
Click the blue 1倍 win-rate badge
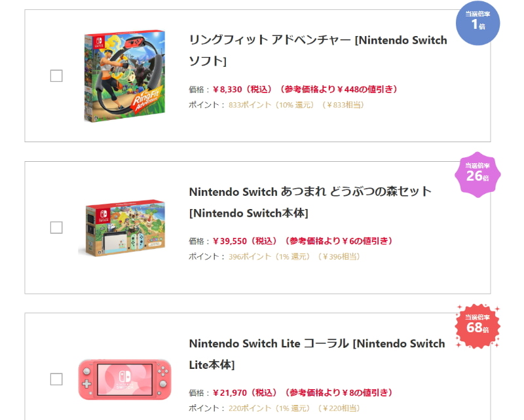click(x=477, y=23)
